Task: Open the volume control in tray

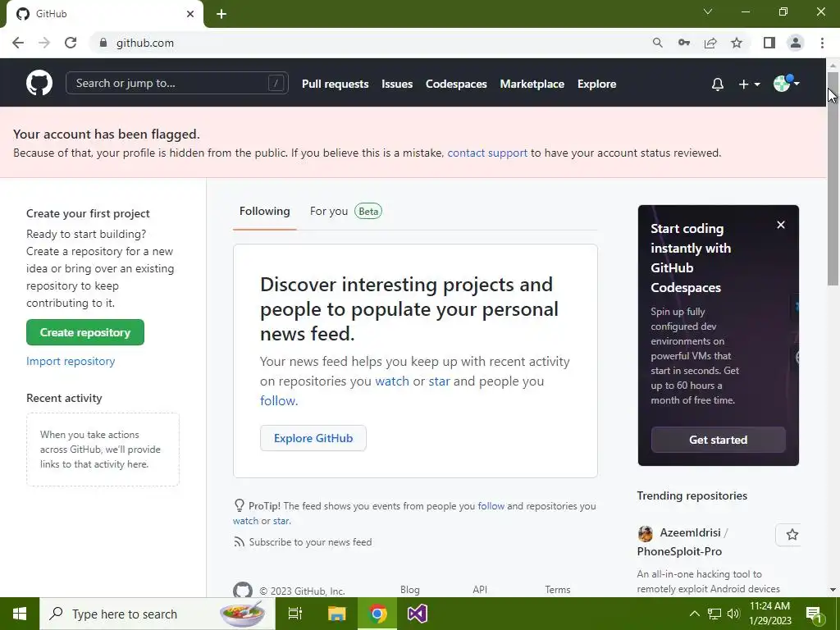Action: point(733,614)
